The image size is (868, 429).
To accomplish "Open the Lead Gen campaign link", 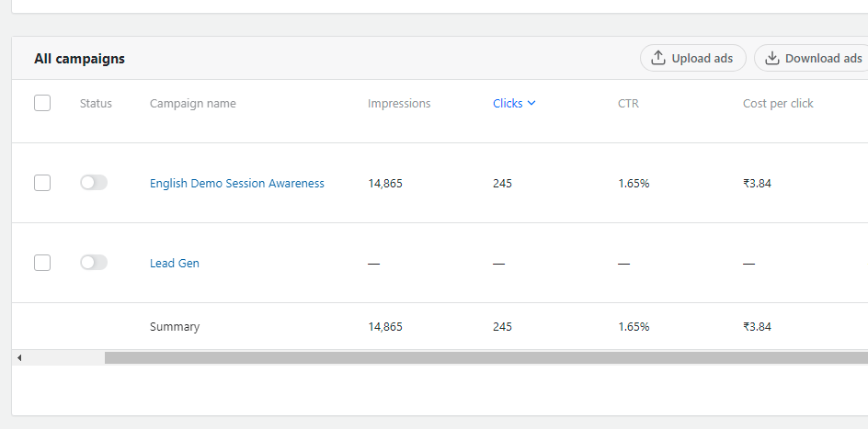I will coord(175,264).
